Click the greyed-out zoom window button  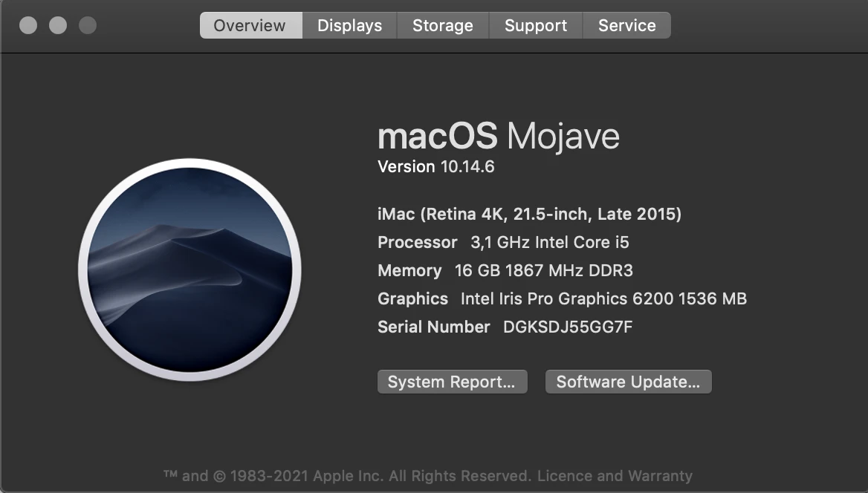coord(88,25)
